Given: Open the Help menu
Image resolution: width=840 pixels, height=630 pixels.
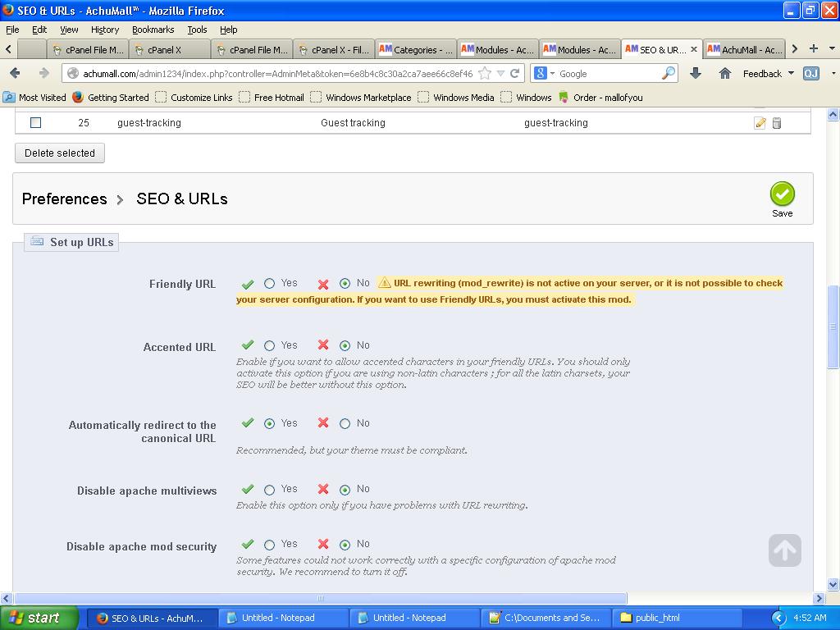Looking at the screenshot, I should [228, 30].
